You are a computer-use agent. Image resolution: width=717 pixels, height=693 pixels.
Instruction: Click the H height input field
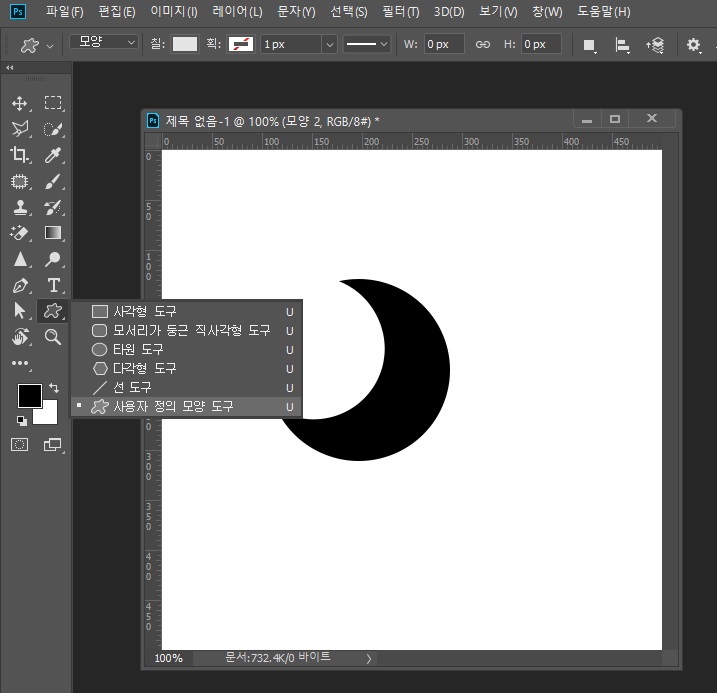(541, 44)
